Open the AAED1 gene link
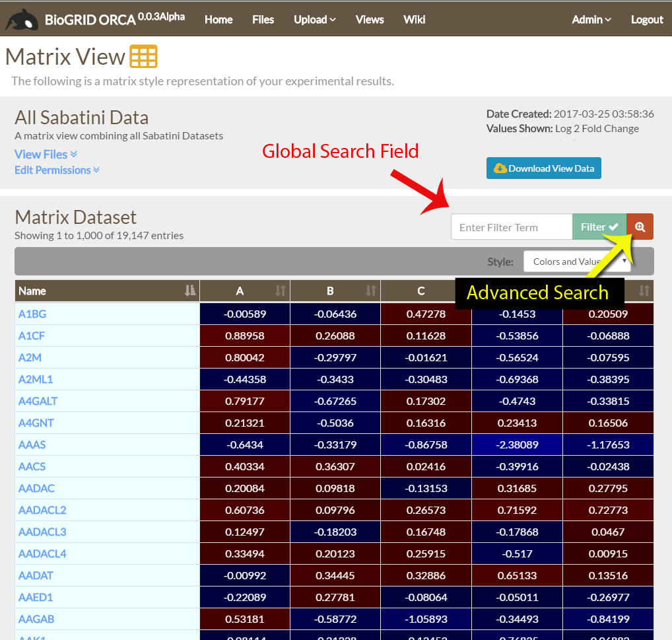 click(36, 597)
